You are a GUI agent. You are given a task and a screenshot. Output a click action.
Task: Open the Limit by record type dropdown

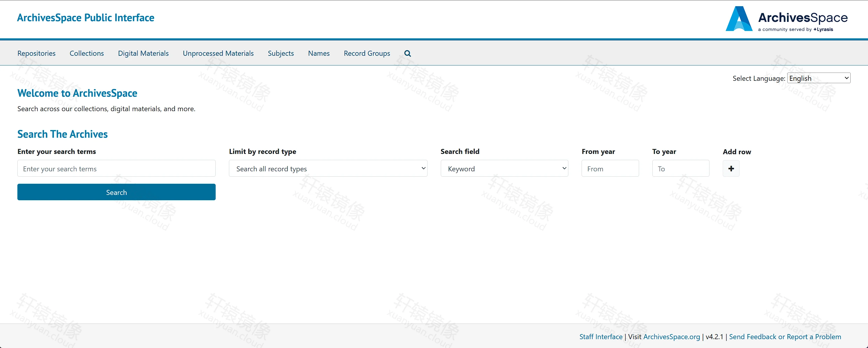(328, 168)
